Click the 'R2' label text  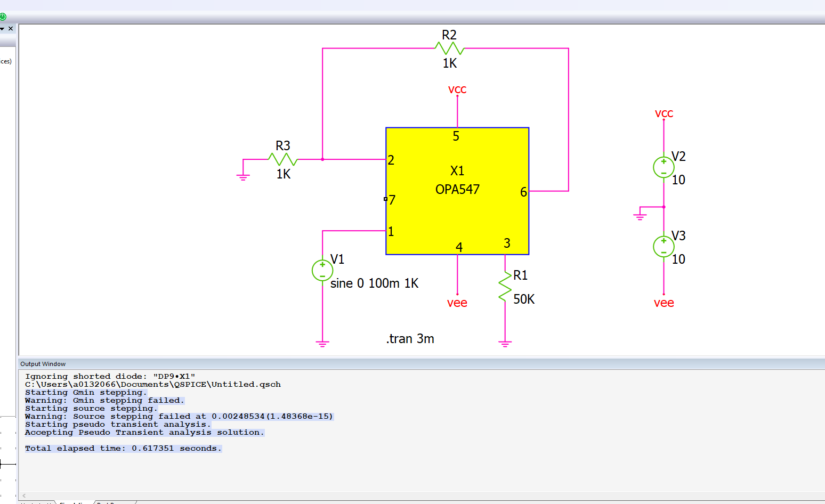(449, 35)
